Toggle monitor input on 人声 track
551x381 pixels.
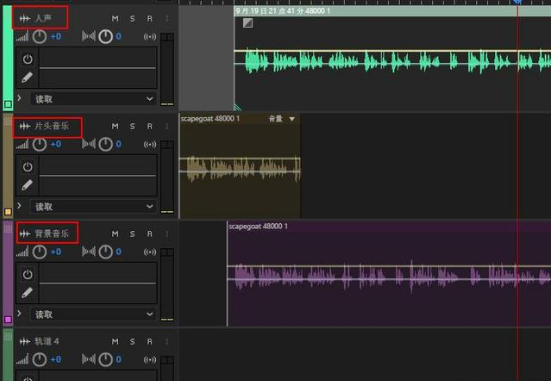(x=150, y=37)
